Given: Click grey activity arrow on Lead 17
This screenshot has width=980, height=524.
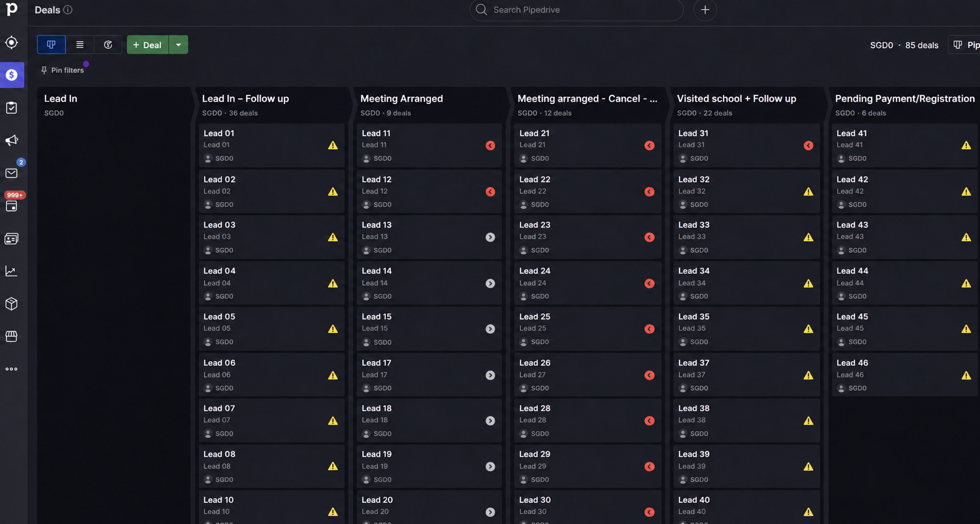Looking at the screenshot, I should click(490, 375).
